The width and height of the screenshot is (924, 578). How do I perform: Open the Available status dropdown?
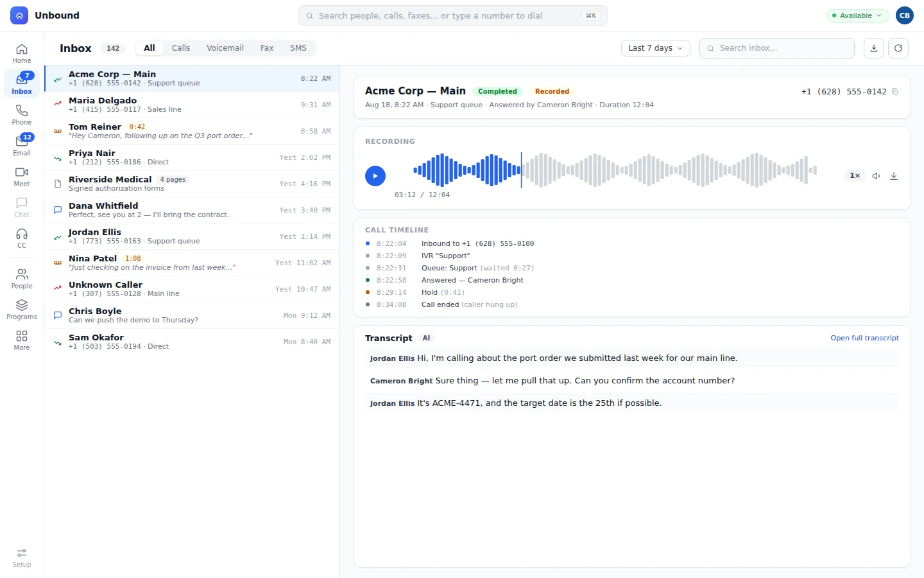click(857, 15)
